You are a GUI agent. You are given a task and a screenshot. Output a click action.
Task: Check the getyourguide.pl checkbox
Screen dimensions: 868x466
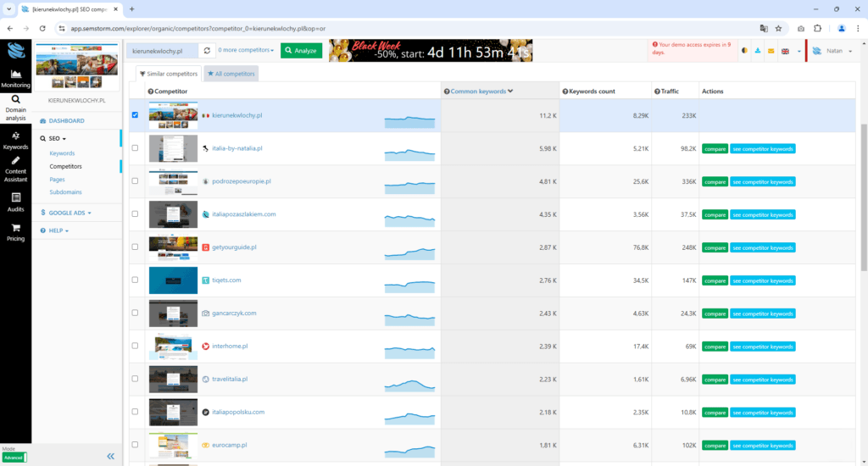(x=135, y=247)
